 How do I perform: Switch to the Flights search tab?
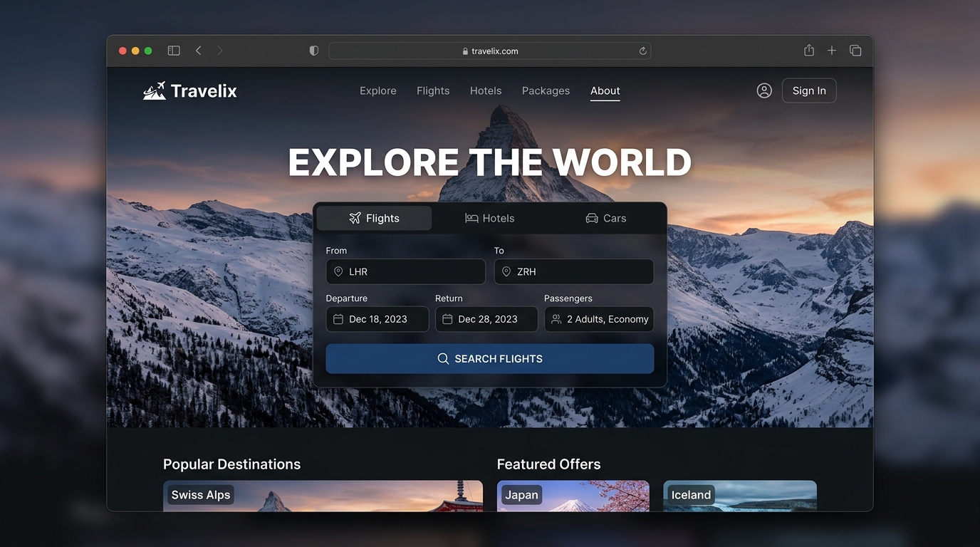click(x=374, y=218)
